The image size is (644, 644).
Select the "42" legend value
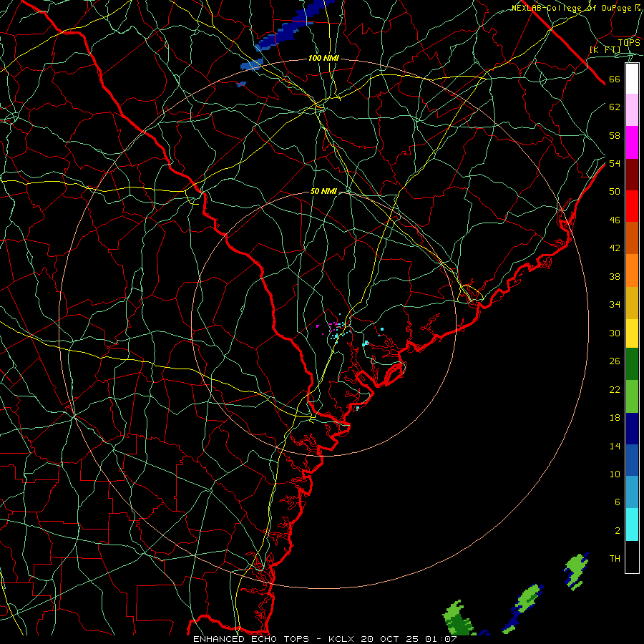click(x=615, y=248)
